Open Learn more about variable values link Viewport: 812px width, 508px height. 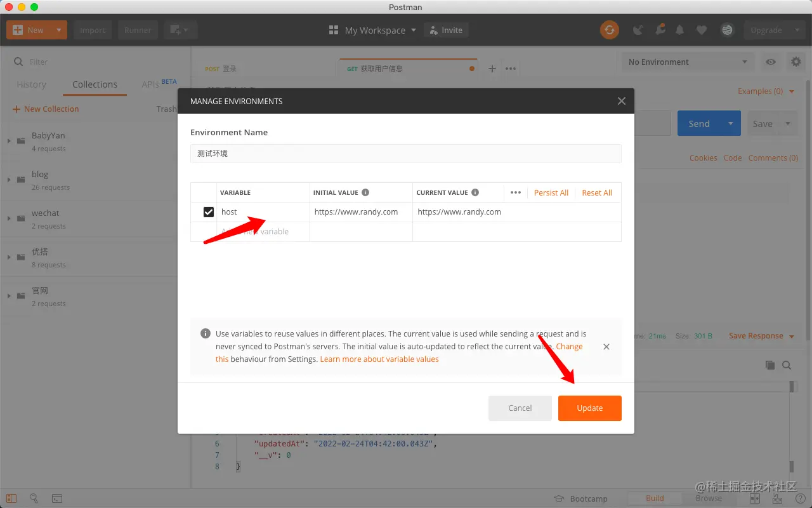[x=379, y=359]
